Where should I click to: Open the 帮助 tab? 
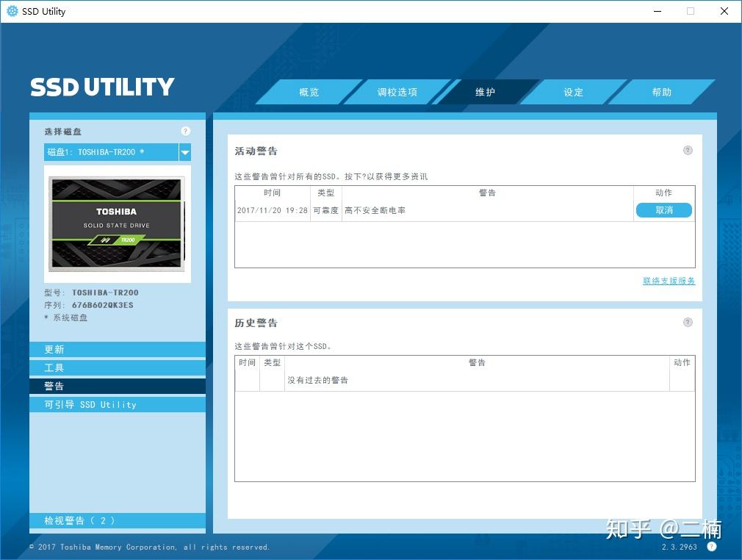click(x=660, y=92)
